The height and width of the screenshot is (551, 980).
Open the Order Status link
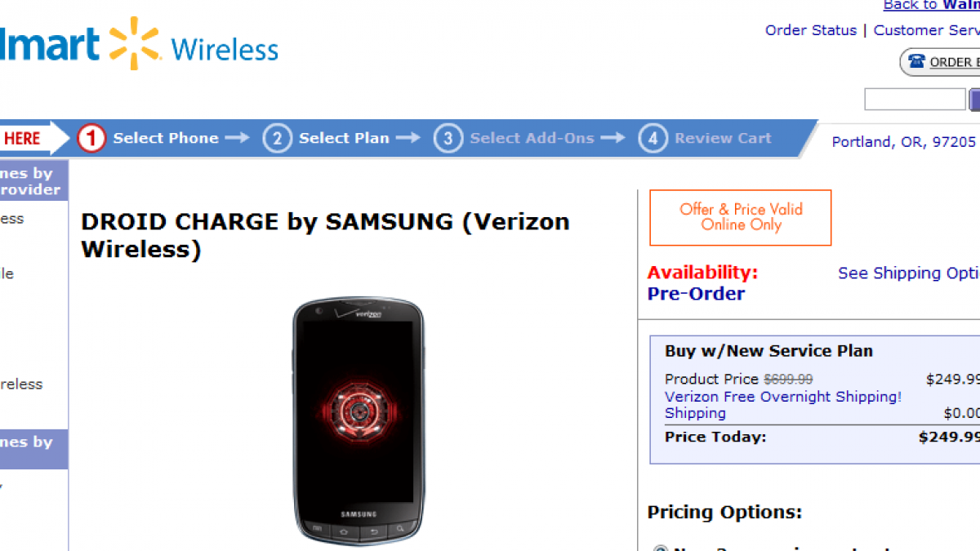810,30
